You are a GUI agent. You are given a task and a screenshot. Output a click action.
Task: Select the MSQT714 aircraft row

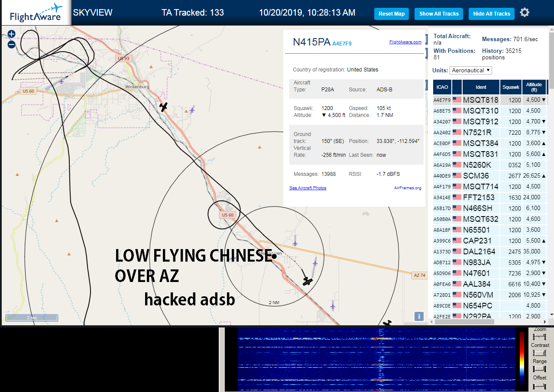[x=489, y=186]
